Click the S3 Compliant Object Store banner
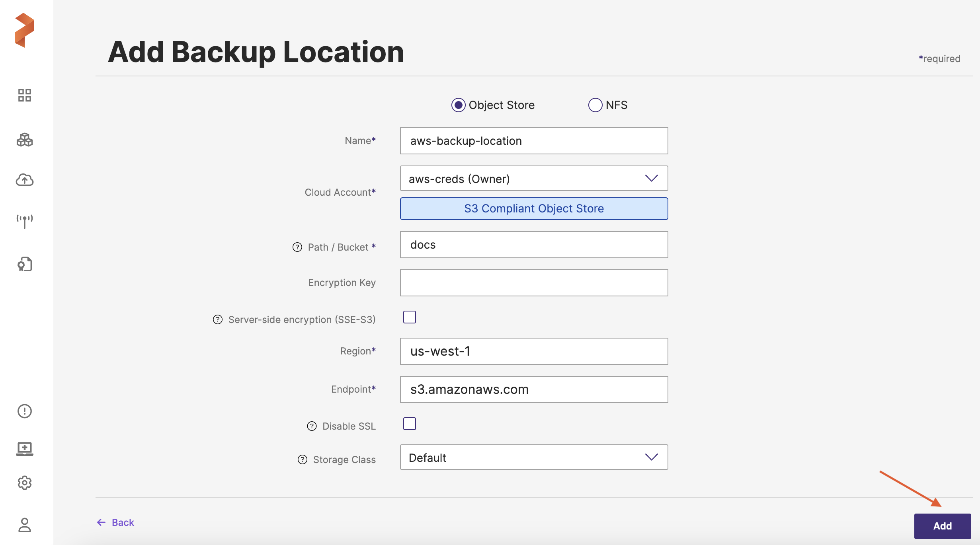Viewport: 980px width, 545px height. 534,208
